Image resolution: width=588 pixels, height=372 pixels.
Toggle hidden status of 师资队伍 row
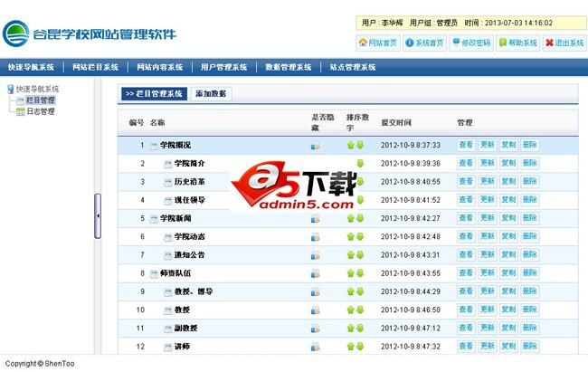click(x=315, y=273)
